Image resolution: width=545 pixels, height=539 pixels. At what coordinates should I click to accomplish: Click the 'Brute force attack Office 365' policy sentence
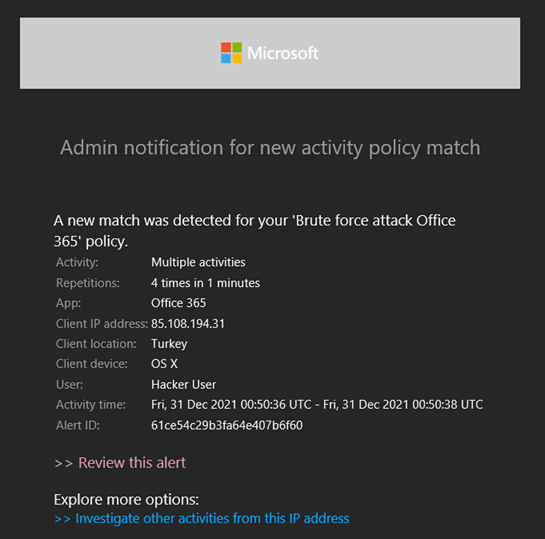(x=254, y=231)
